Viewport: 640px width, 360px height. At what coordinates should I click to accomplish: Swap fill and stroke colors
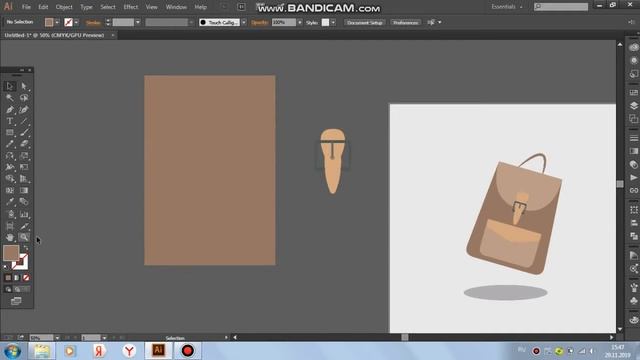(26, 248)
